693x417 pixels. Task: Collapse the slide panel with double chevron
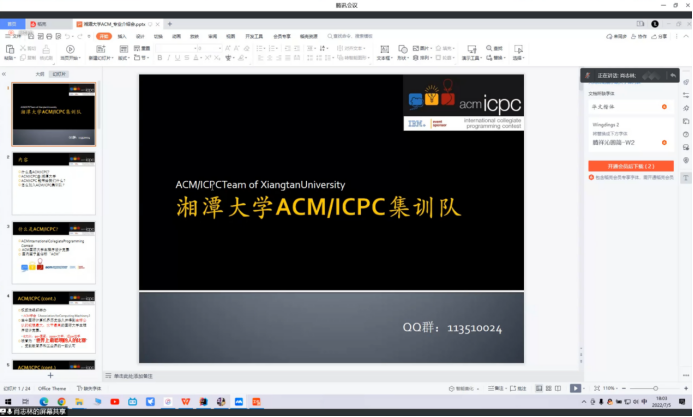point(4,74)
